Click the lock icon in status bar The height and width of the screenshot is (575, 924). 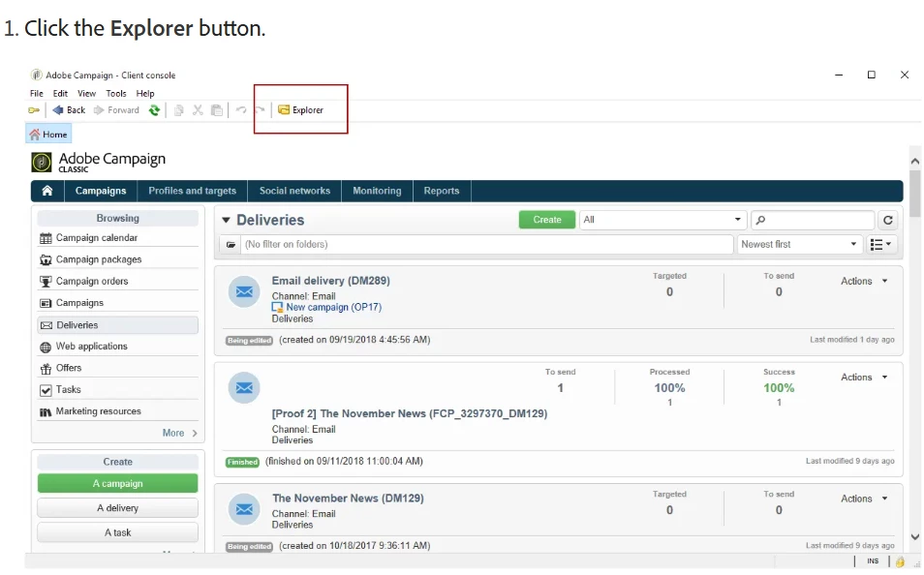click(x=900, y=561)
